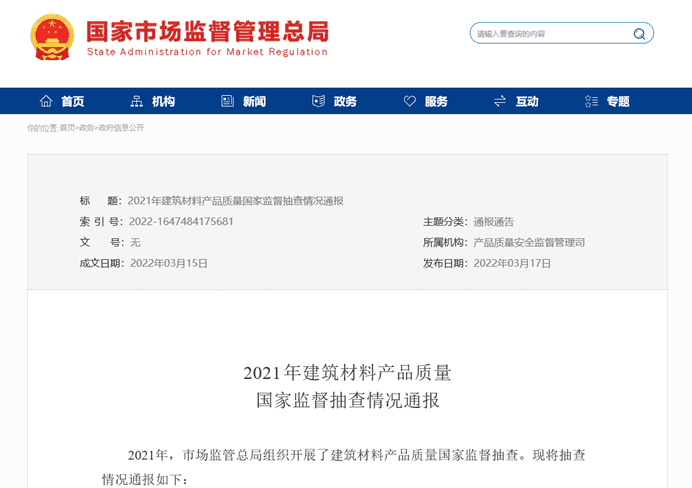Select the 互动 navigation menu item
This screenshot has width=692, height=488.
coord(527,101)
